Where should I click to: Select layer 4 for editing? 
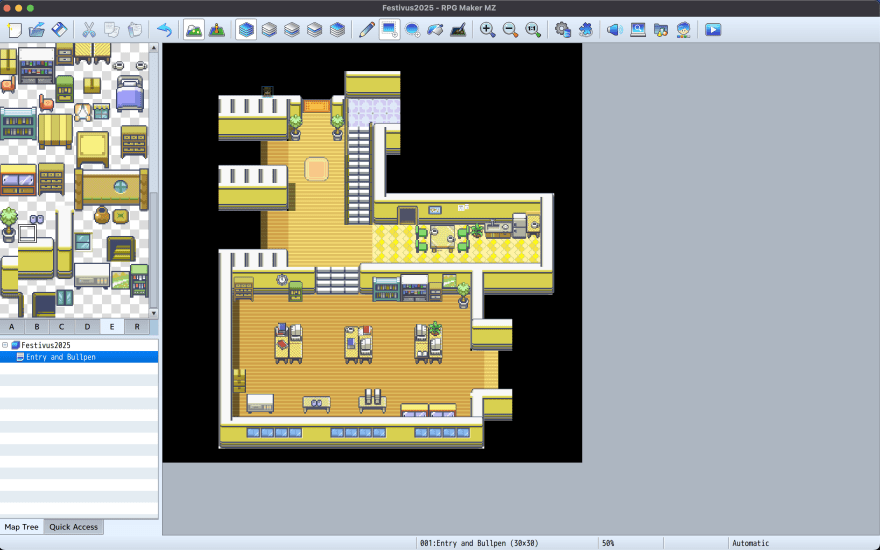(337, 30)
